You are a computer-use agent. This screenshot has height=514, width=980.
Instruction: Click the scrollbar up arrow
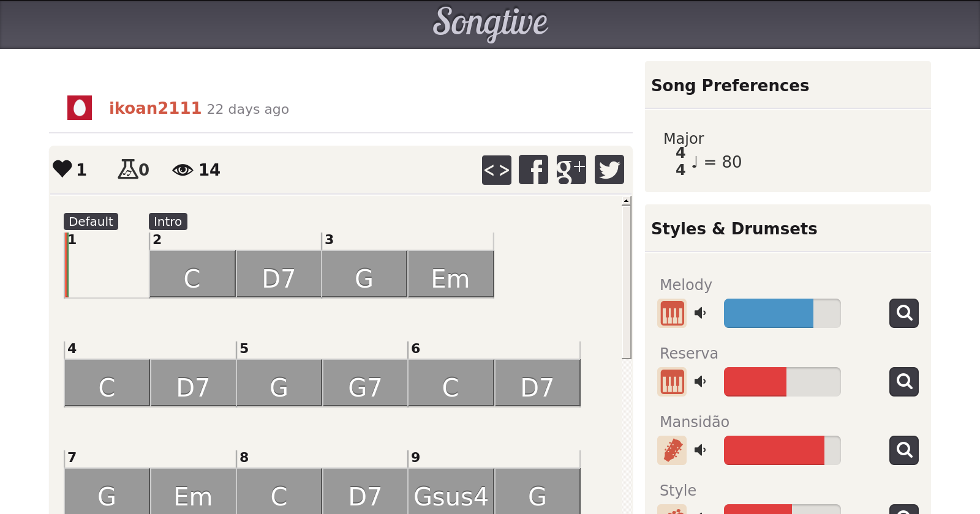point(626,201)
